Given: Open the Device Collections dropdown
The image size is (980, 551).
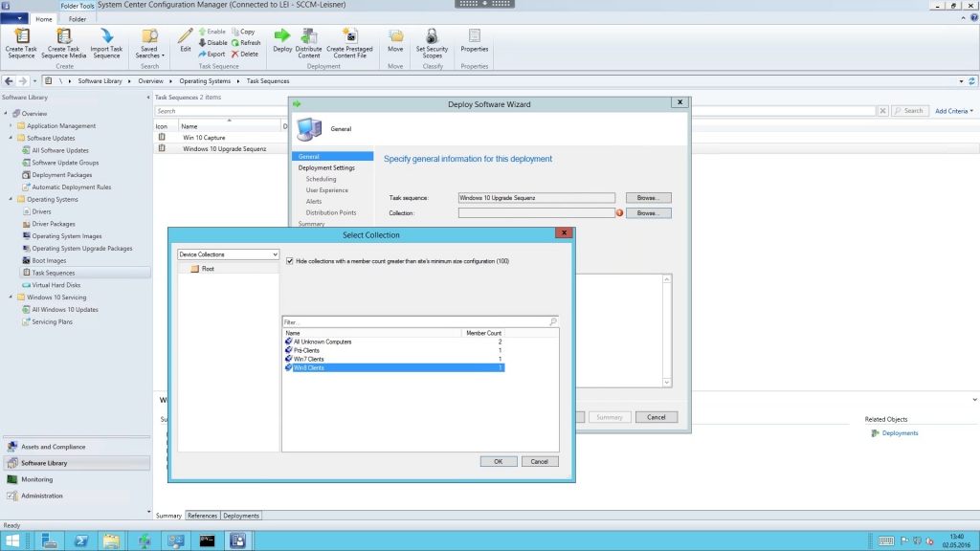Looking at the screenshot, I should click(x=228, y=254).
